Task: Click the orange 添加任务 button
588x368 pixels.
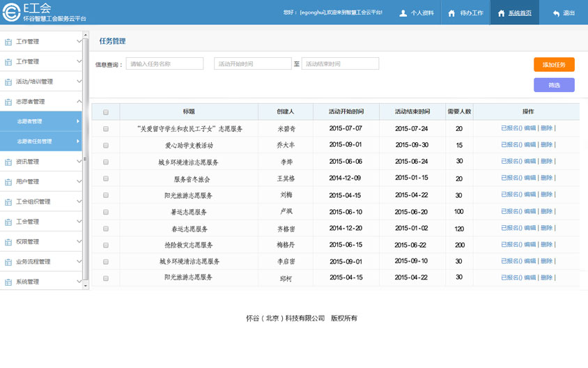Action: (x=554, y=65)
